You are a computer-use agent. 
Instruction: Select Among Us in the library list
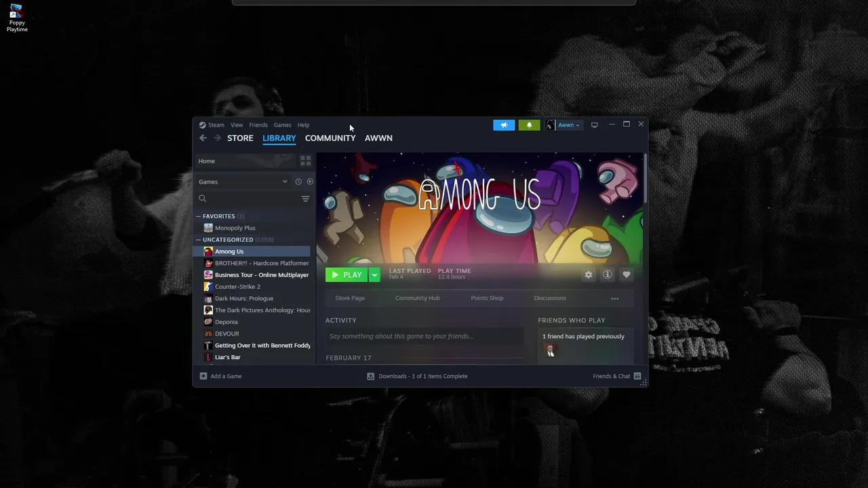(252, 251)
